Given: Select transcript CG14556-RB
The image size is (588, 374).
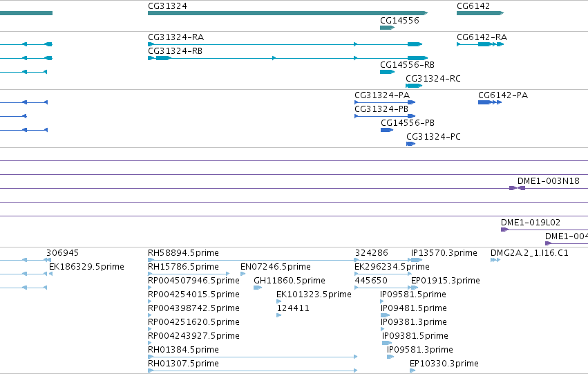Looking at the screenshot, I should 387,72.
